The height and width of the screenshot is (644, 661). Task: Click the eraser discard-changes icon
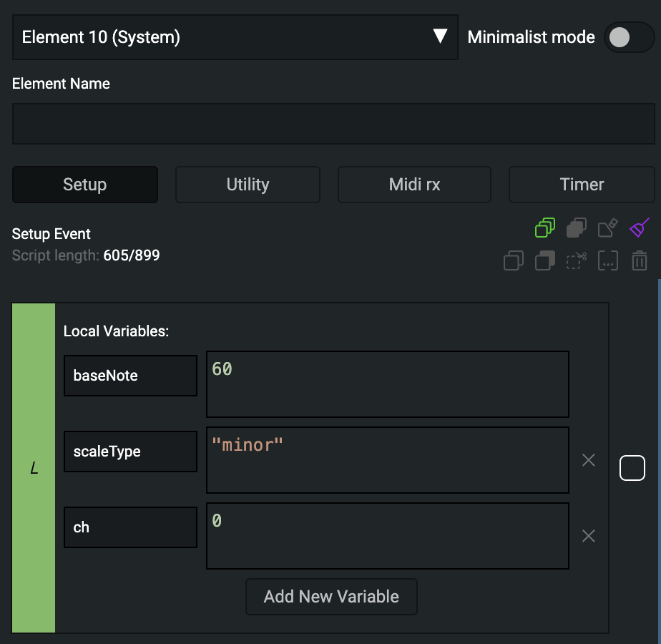pyautogui.click(x=607, y=228)
